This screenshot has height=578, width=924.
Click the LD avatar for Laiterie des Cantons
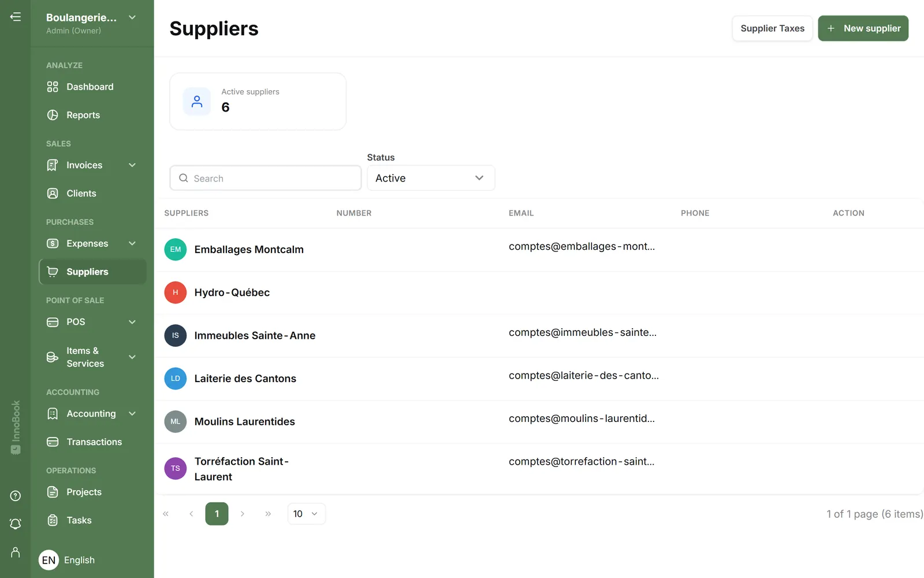click(176, 379)
